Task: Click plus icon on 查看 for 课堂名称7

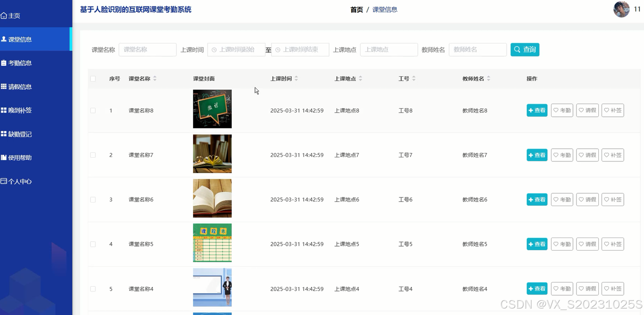Action: click(531, 155)
